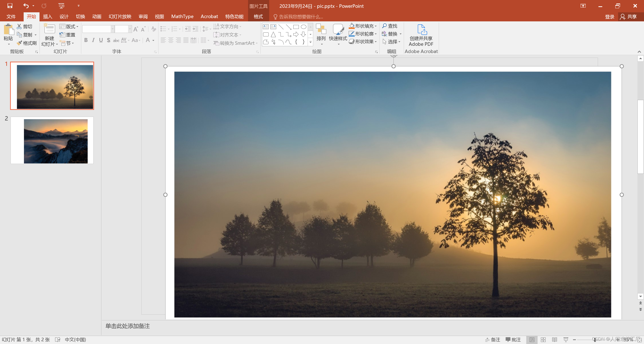Click Create and Share Adobe PDF icon
Screen dimensions: 644x344
(x=422, y=30)
